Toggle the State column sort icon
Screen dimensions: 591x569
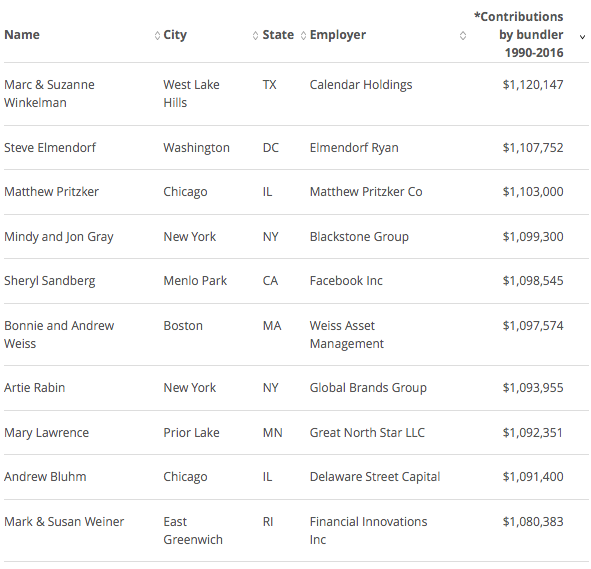pyautogui.click(x=303, y=35)
